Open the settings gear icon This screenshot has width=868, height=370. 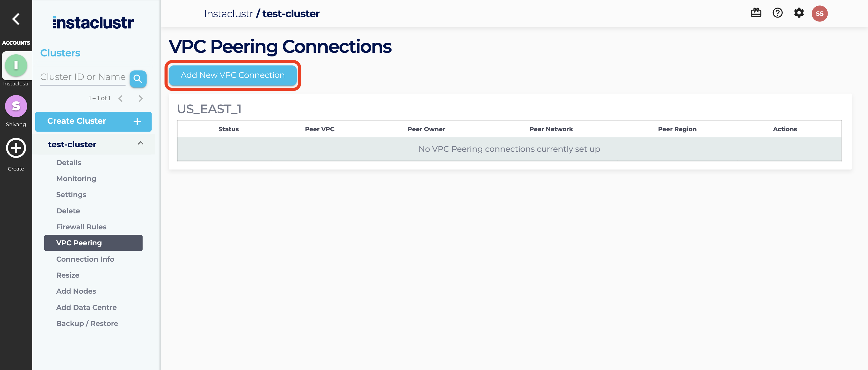click(799, 13)
